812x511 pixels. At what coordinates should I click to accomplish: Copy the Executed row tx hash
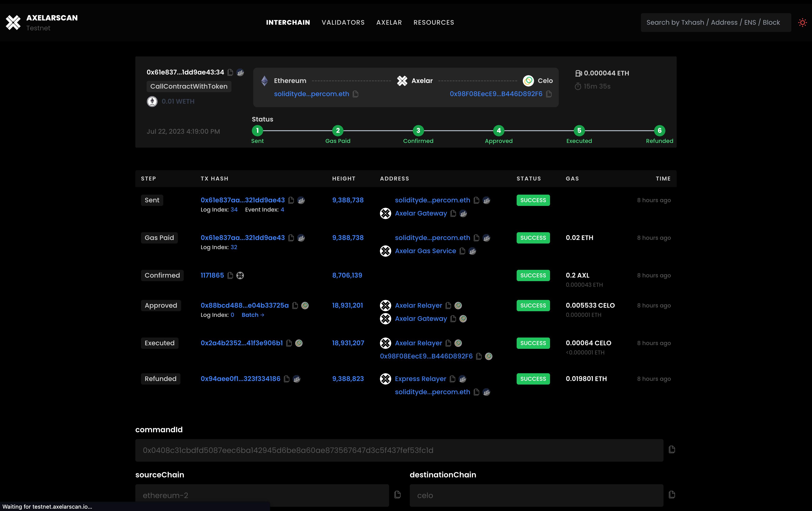click(x=289, y=343)
